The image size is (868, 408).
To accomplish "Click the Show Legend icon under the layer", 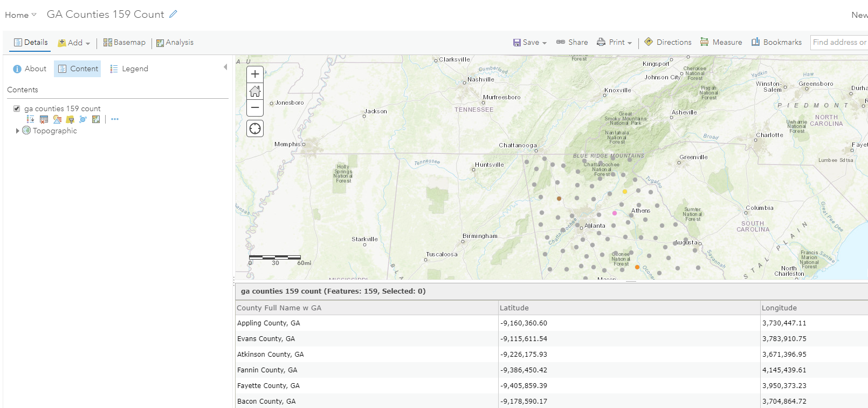I will pos(31,119).
